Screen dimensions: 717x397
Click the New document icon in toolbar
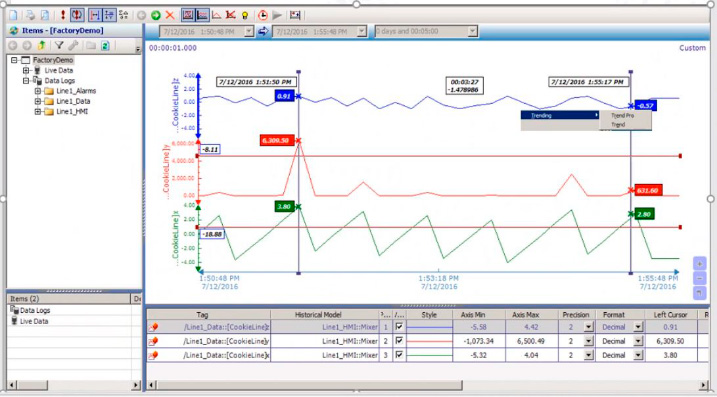(14, 15)
